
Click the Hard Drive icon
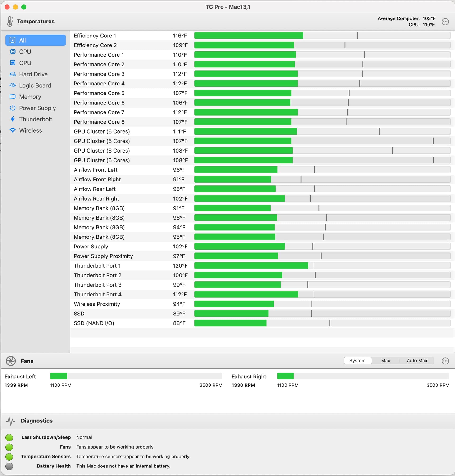tap(13, 74)
